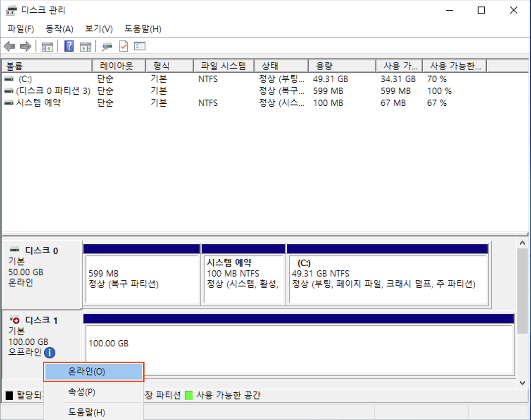Image resolution: width=531 pixels, height=420 pixels.
Task: Click drive icon beside 시스템 예약 volume row
Action: 9,103
